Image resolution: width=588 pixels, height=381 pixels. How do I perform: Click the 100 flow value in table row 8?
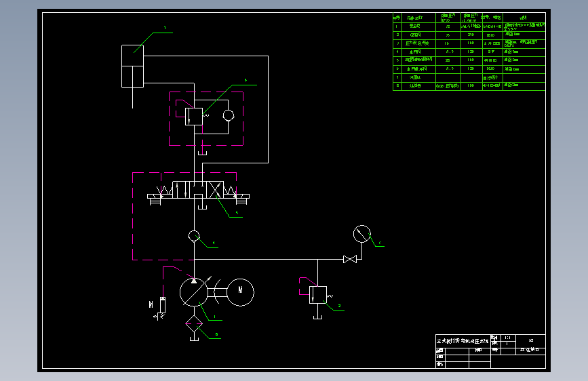click(471, 85)
